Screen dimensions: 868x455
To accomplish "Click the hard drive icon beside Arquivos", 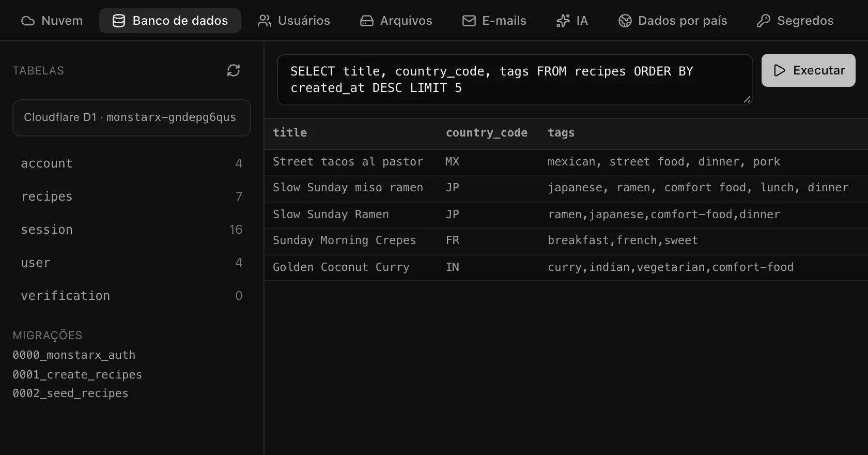I will click(367, 21).
